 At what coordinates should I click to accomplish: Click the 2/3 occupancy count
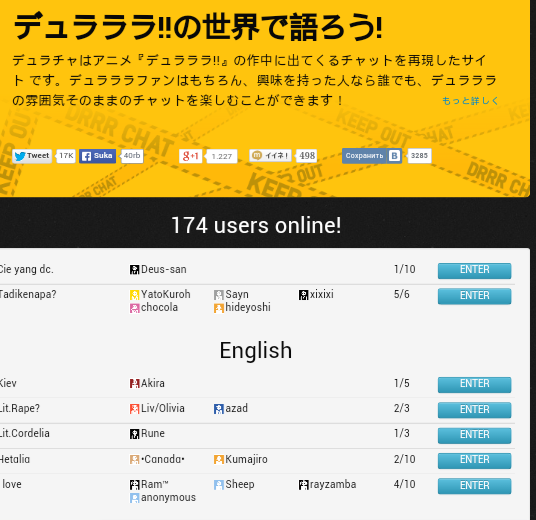(401, 408)
